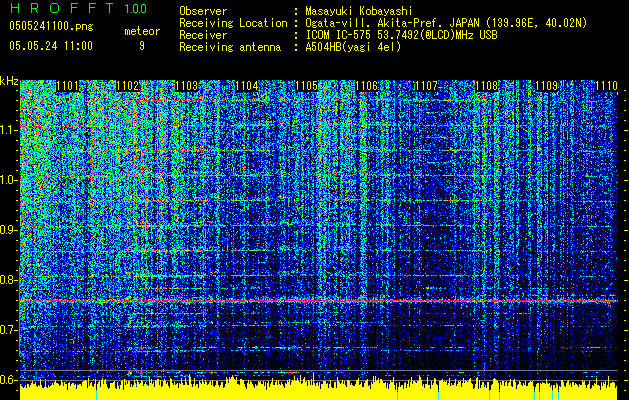Click the 1109 time marker
629x400 pixels.
pyautogui.click(x=546, y=87)
